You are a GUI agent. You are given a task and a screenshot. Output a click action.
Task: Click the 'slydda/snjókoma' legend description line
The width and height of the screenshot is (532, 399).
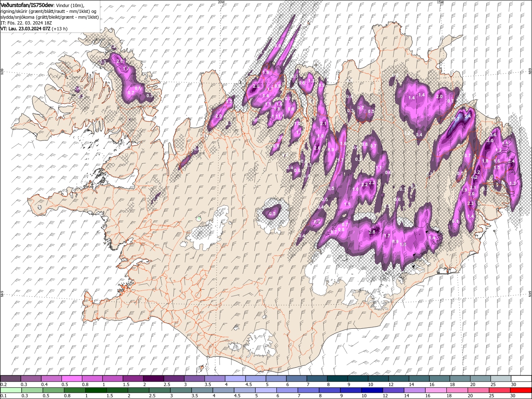tap(49, 17)
